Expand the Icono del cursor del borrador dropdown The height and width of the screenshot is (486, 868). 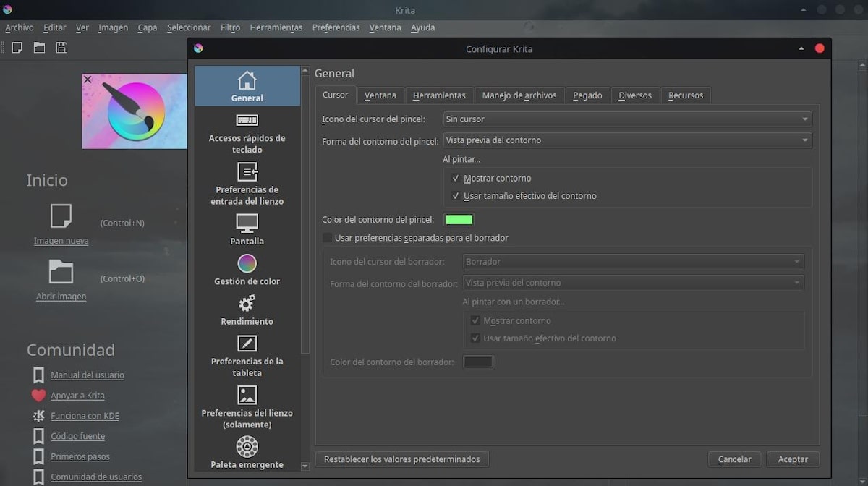pyautogui.click(x=633, y=261)
